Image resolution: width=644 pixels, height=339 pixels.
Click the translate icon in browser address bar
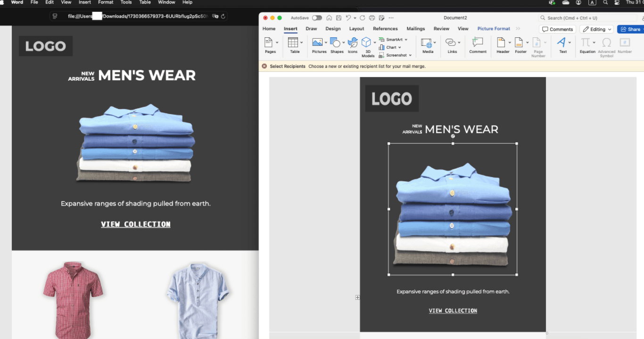[215, 16]
